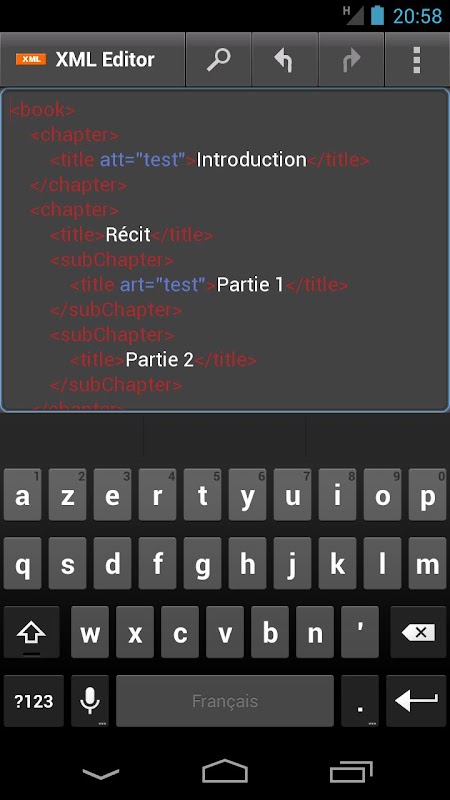450x800 pixels.
Task: Toggle the shift key on keyboard
Action: coord(31,633)
